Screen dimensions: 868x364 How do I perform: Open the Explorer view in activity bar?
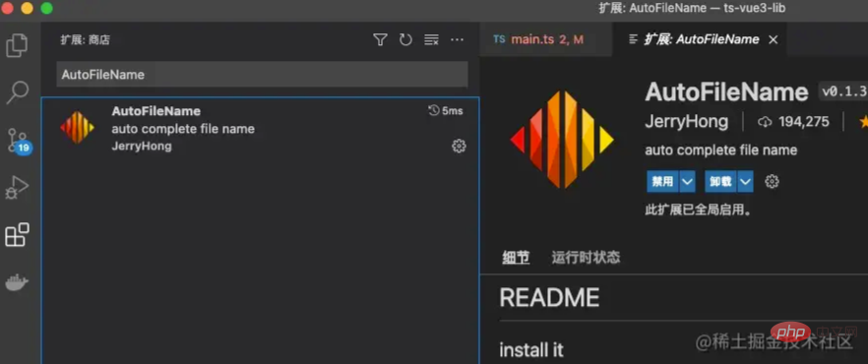17,45
